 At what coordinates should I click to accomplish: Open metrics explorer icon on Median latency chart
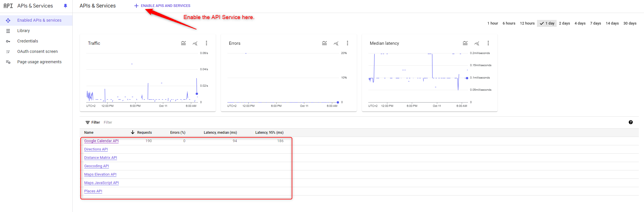[477, 43]
